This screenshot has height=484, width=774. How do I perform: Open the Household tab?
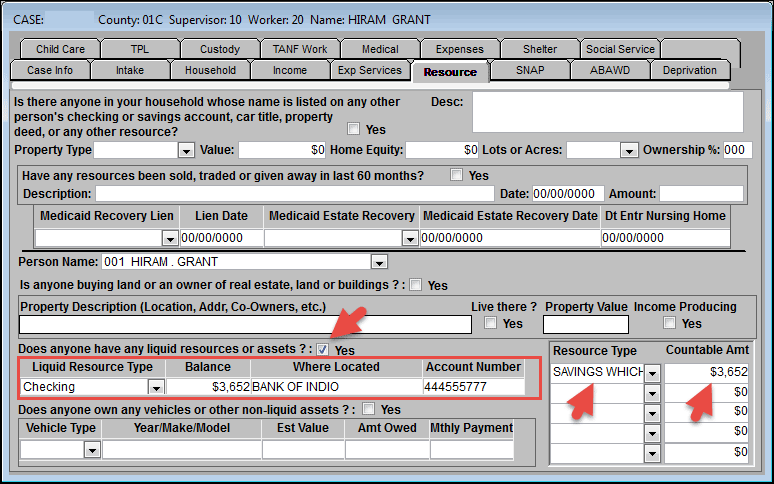[x=210, y=70]
